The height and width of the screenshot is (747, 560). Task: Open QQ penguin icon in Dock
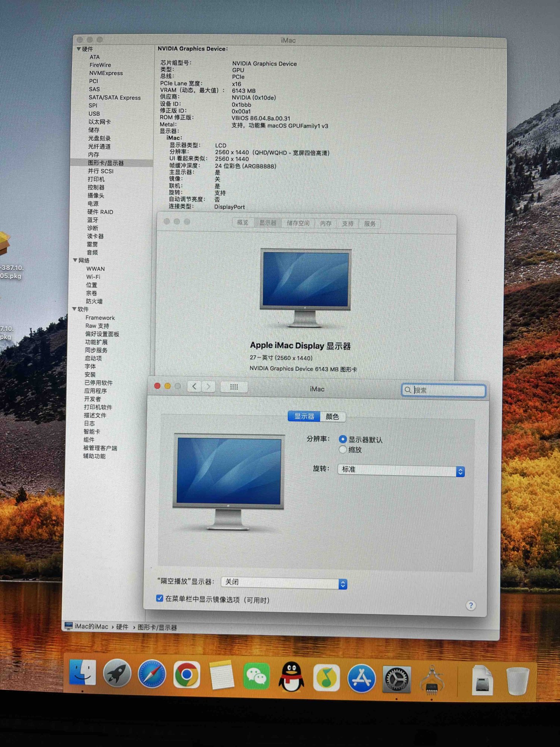pos(291,677)
